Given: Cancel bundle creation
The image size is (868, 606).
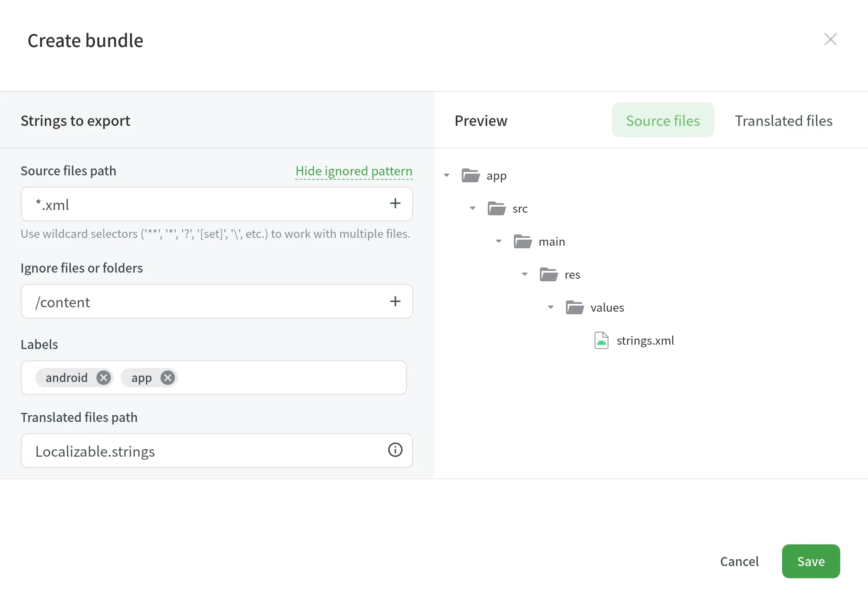Looking at the screenshot, I should click(739, 561).
